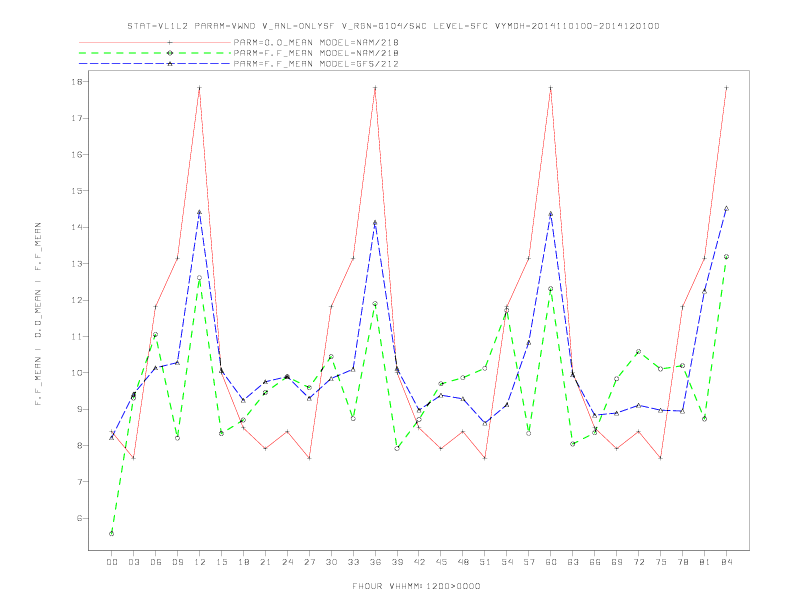Click the chart title beginning STAT=VL1L2
The height and width of the screenshot is (612, 792).
393,26
